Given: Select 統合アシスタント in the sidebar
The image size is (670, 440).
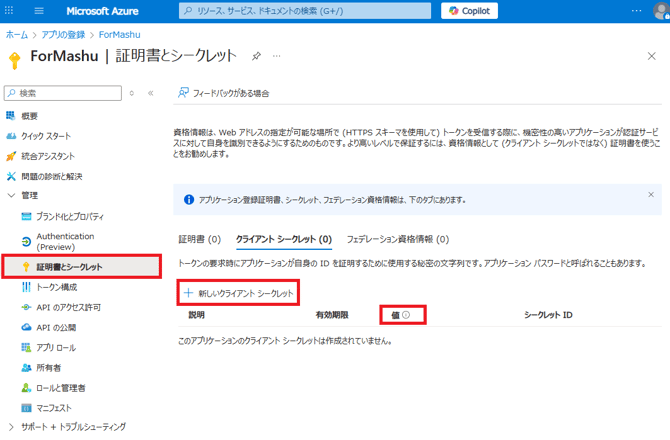Looking at the screenshot, I should point(48,156).
